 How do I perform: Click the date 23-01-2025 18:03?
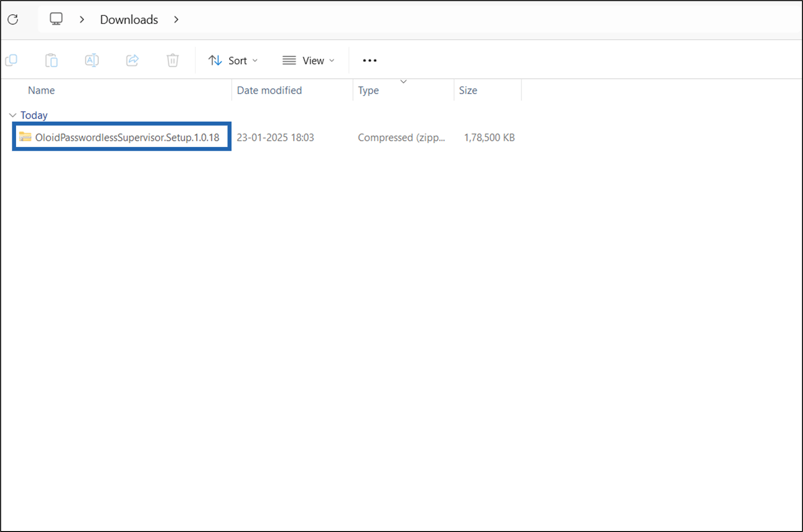pyautogui.click(x=275, y=137)
